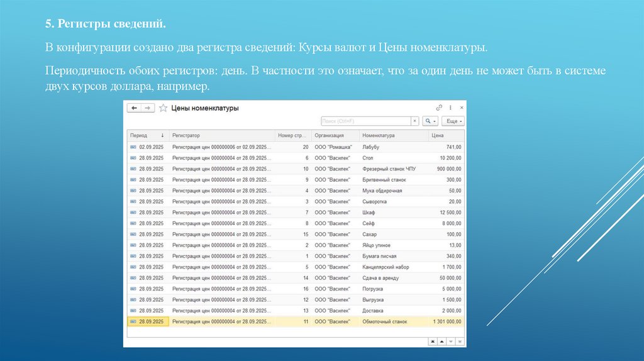Click the Регистратор cell in Лабубу row
Screen dimensions: 644x361
click(x=222, y=147)
